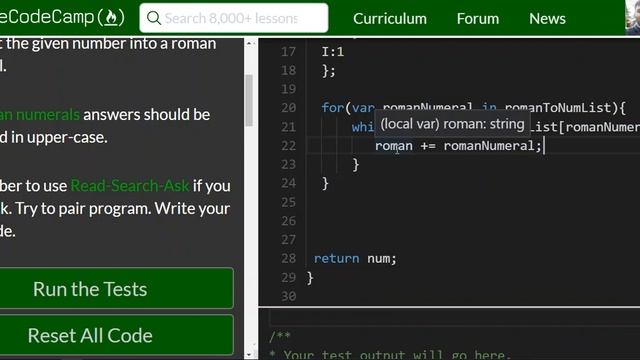Screen dimensions: 640x360
Task: Click line number 20 in editor
Action: (x=288, y=108)
